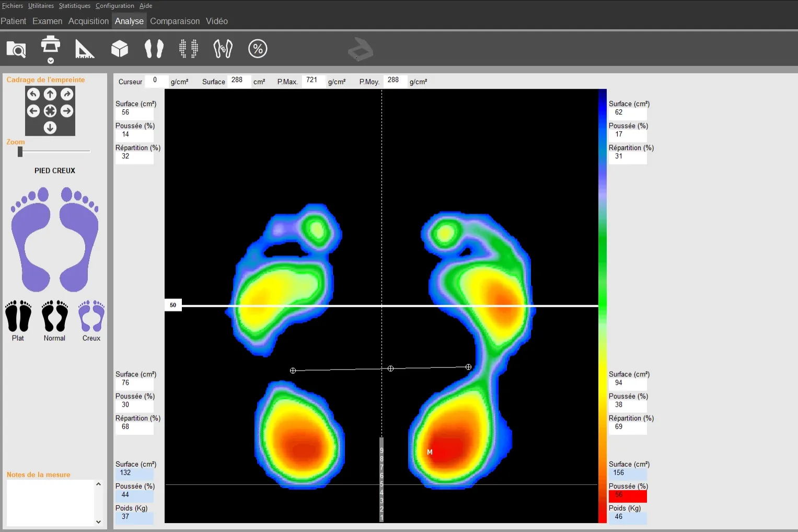This screenshot has height=532, width=798.
Task: Click the printer icon in toolbar
Action: click(50, 45)
